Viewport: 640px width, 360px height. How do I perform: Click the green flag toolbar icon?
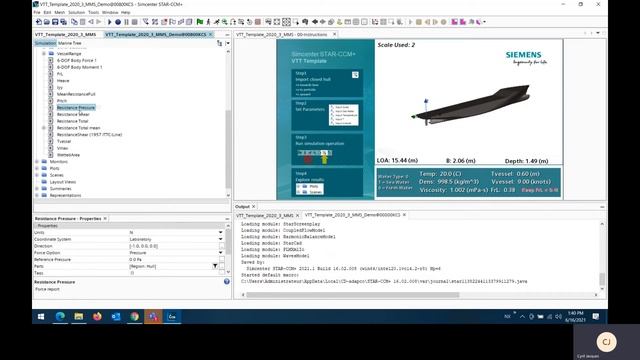[200, 22]
